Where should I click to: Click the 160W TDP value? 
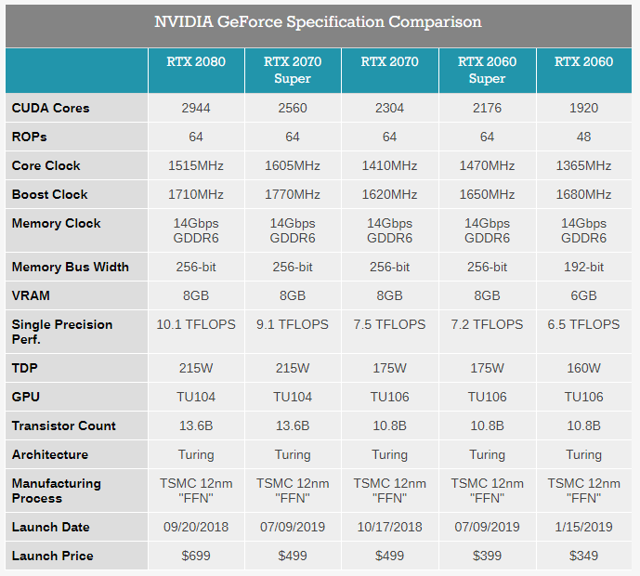coord(584,368)
